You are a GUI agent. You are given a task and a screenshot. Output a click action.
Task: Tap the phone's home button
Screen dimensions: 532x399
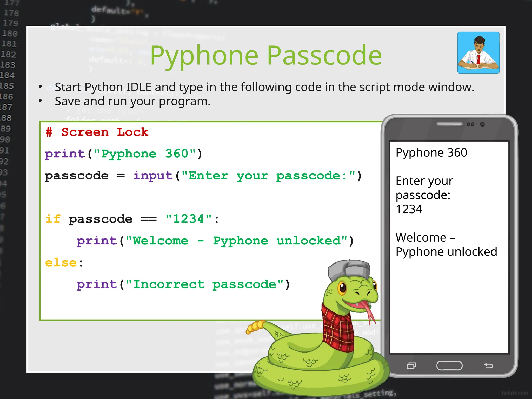tap(449, 365)
